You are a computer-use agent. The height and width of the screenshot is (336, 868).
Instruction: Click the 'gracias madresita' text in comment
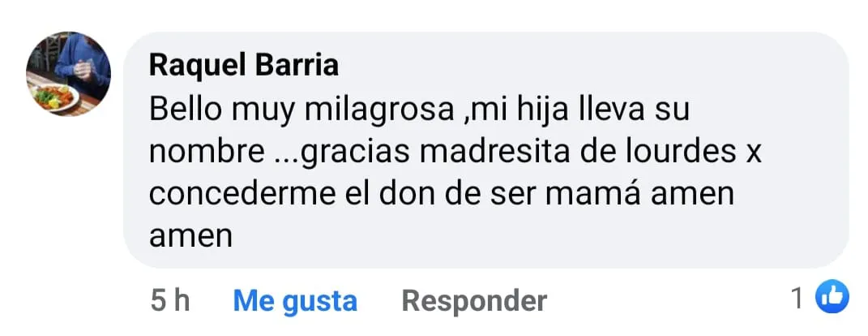(x=437, y=153)
